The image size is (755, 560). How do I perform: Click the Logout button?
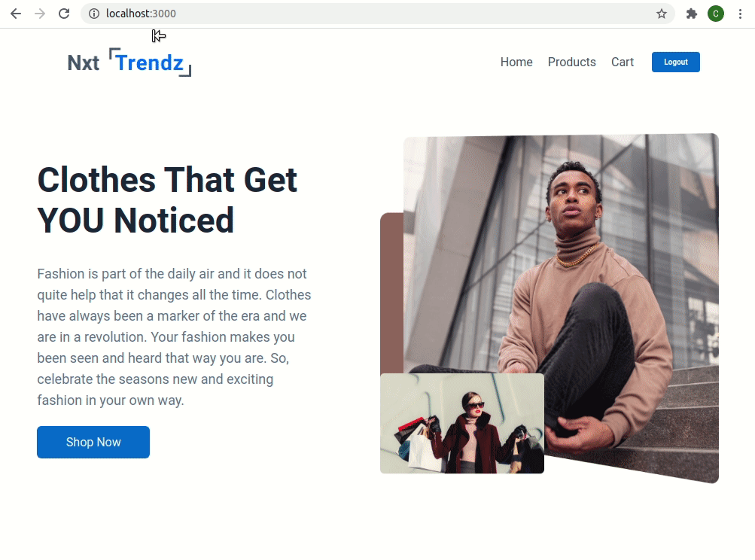[x=675, y=62]
